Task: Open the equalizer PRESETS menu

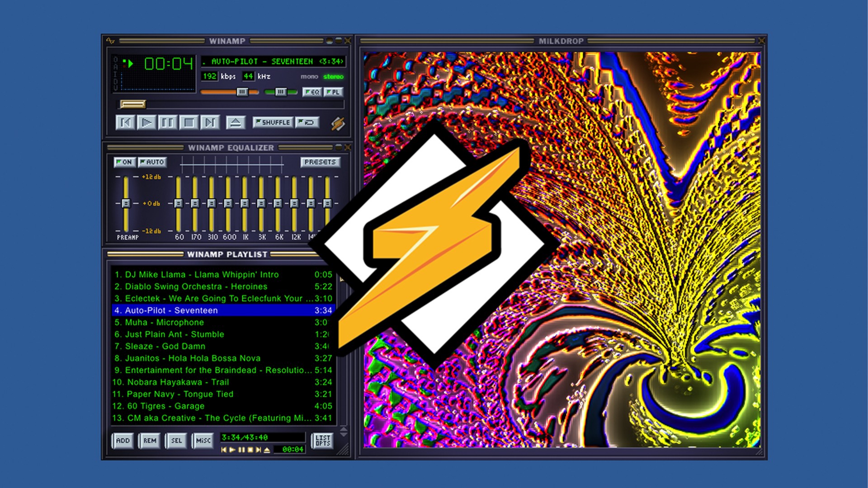Action: coord(320,162)
